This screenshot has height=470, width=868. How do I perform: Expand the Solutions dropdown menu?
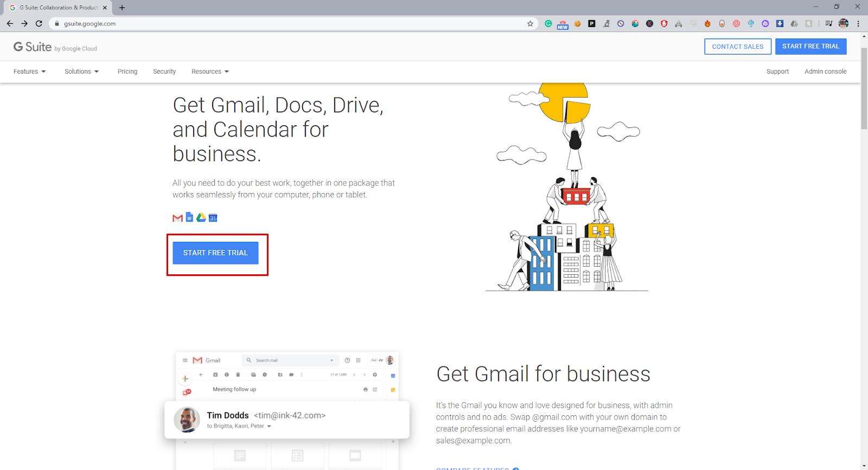click(81, 72)
